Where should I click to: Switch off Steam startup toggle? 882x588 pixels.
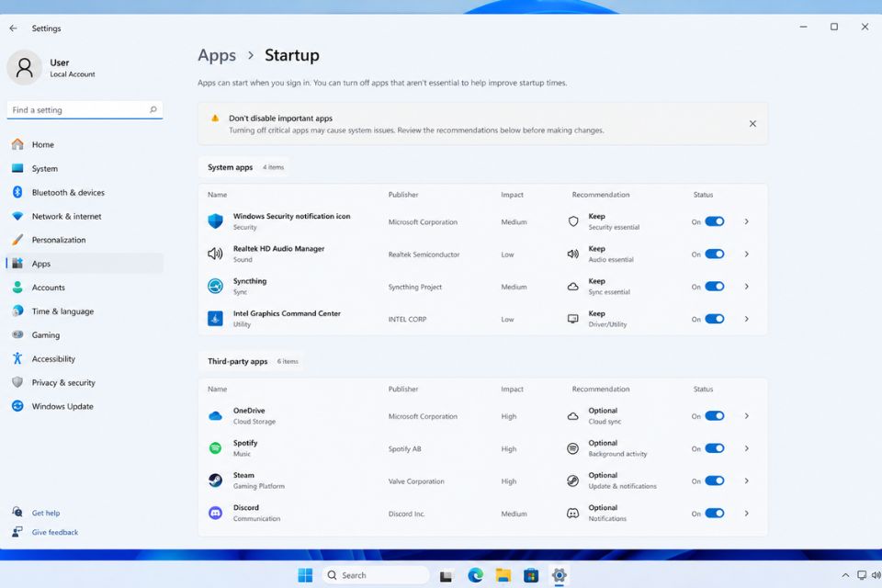click(715, 481)
